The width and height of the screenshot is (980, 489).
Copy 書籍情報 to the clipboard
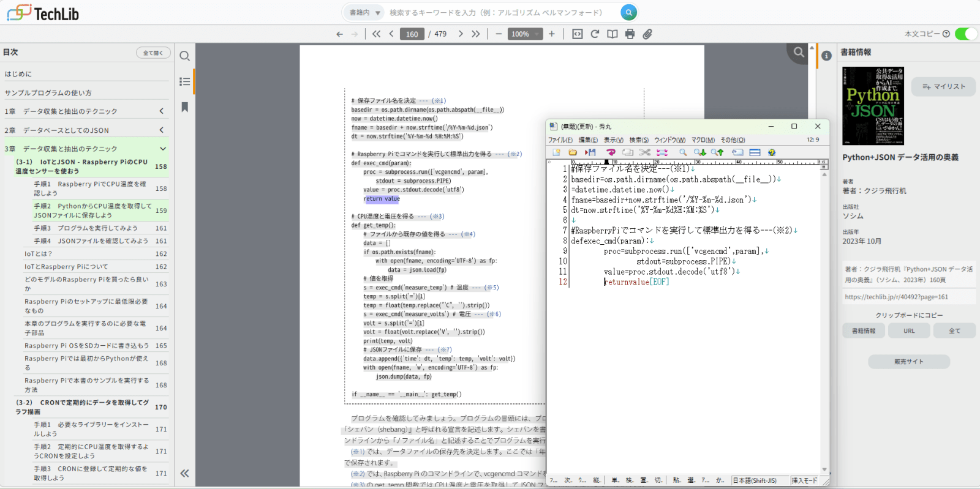click(864, 330)
